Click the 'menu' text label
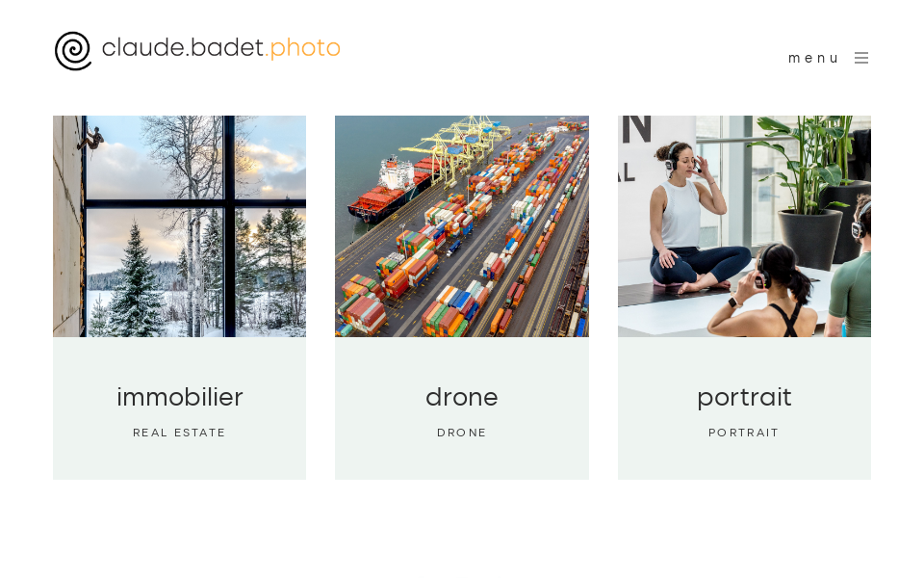Viewport: 924px width, 578px height. (x=813, y=58)
